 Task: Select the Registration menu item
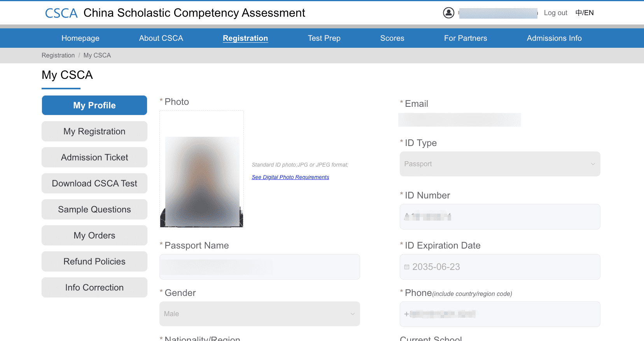pyautogui.click(x=245, y=38)
